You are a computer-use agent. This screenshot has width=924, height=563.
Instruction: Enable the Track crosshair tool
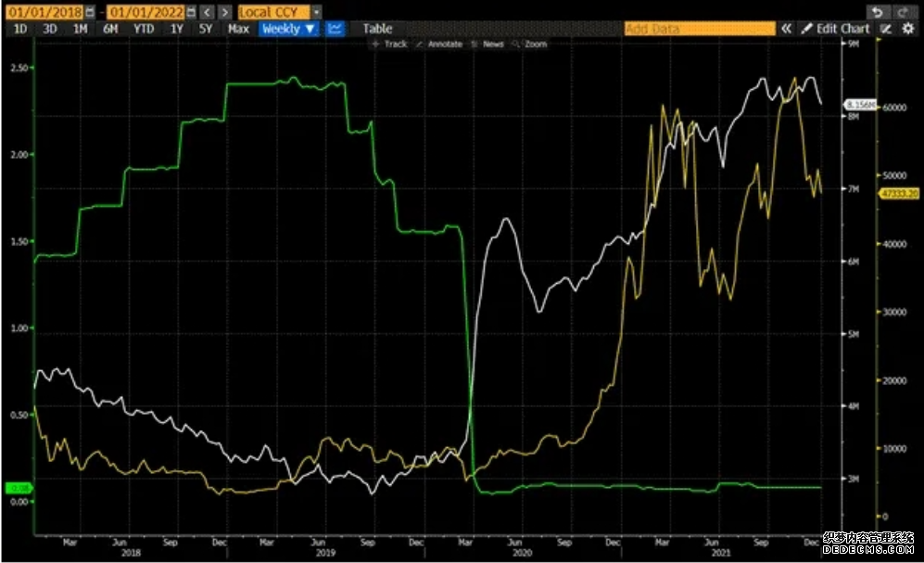[x=389, y=45]
